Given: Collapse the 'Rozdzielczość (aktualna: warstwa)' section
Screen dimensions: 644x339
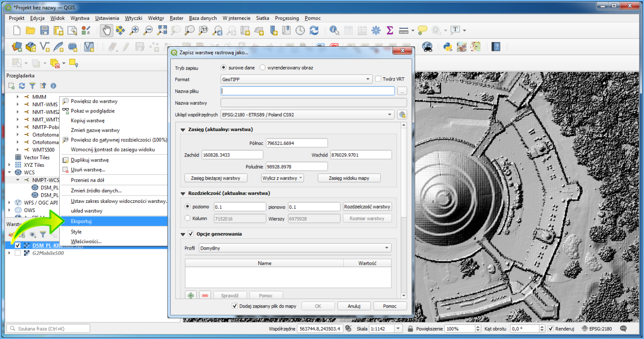Looking at the screenshot, I should pos(183,194).
